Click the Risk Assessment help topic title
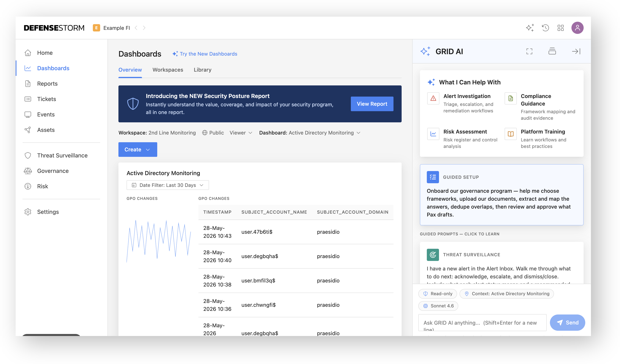 [x=465, y=131]
